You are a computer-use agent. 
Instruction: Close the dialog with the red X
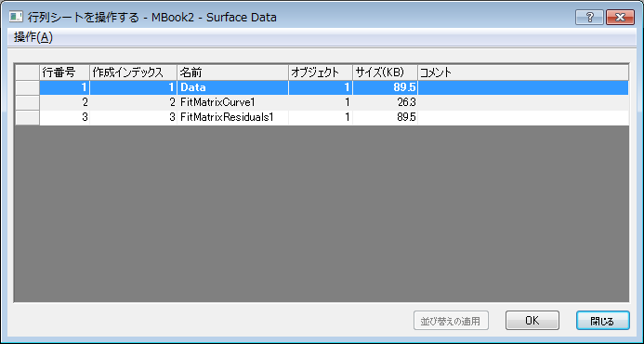pos(620,18)
